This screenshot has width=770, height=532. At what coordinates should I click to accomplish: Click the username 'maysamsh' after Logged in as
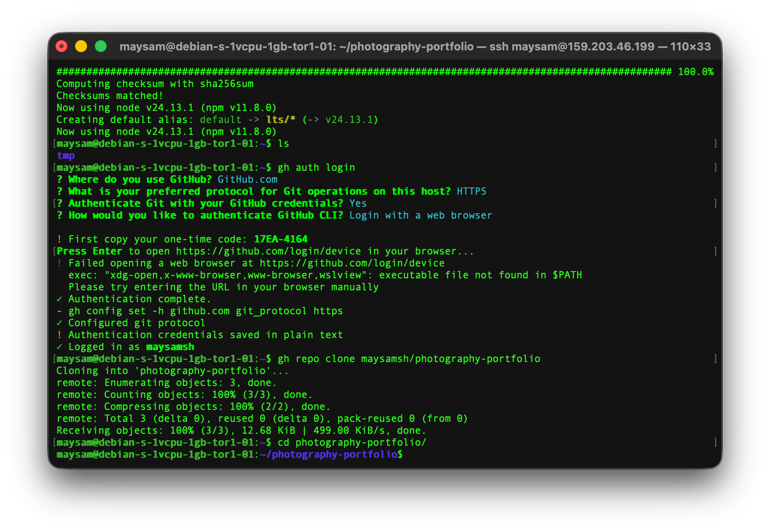click(x=170, y=347)
